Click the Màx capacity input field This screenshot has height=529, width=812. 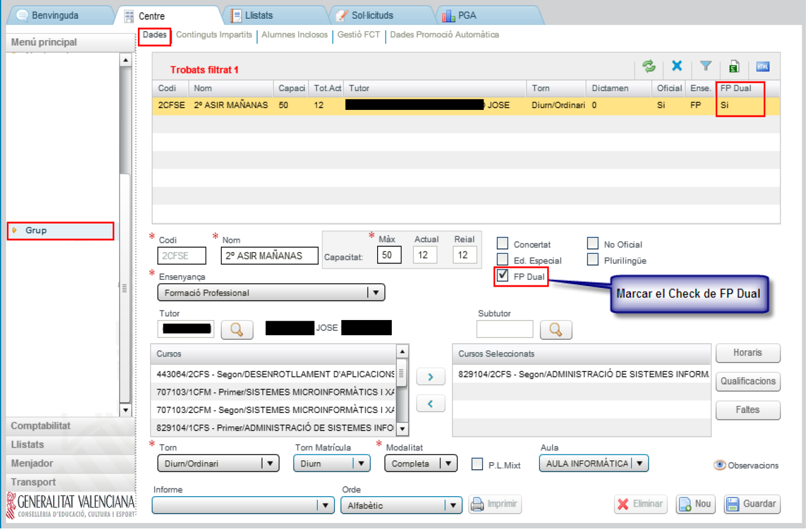389,255
